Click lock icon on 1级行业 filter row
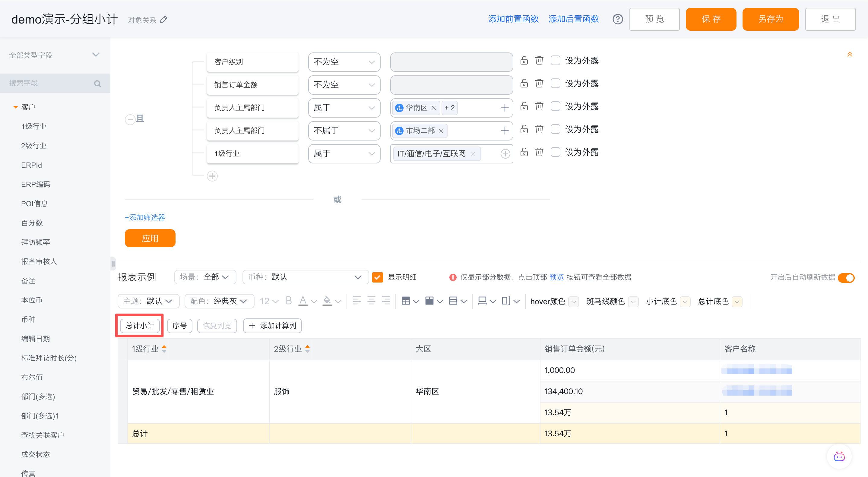Image resolution: width=868 pixels, height=477 pixels. (x=524, y=152)
